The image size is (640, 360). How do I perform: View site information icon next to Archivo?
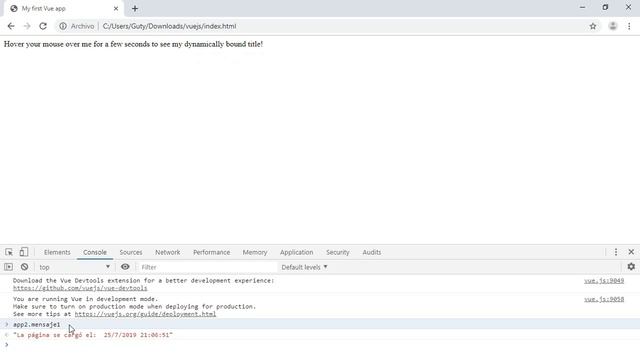[x=63, y=26]
